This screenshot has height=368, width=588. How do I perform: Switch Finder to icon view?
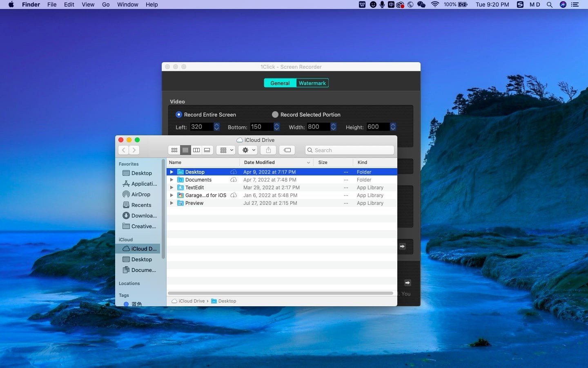click(174, 150)
